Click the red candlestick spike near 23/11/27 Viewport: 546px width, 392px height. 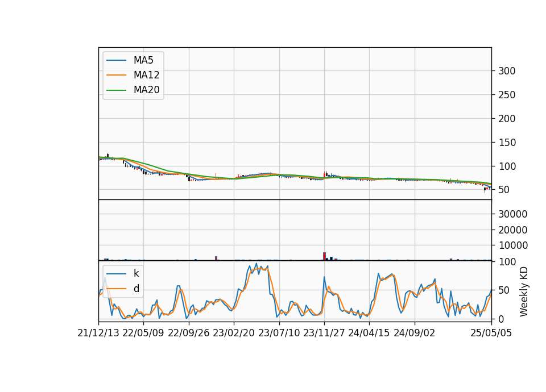325,174
